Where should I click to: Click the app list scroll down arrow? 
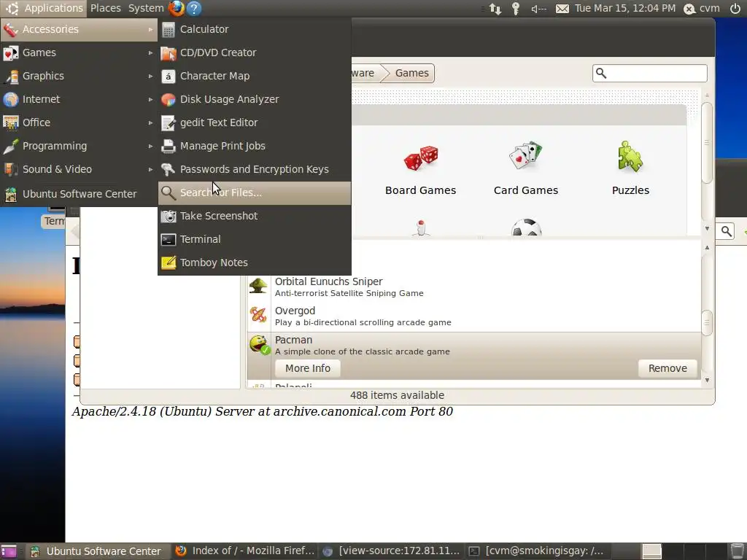tap(707, 380)
